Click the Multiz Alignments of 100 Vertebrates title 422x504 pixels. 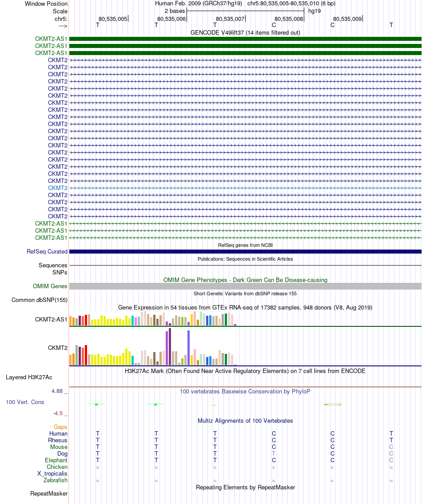[x=245, y=421]
